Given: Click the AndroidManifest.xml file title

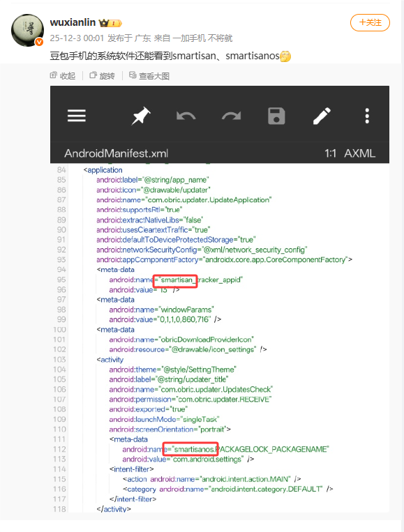Looking at the screenshot, I should tap(116, 153).
